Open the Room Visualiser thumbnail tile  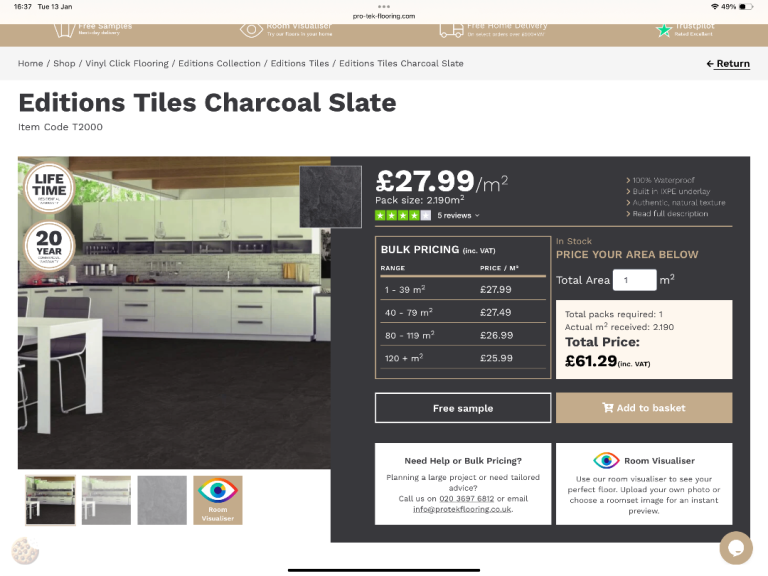[218, 500]
